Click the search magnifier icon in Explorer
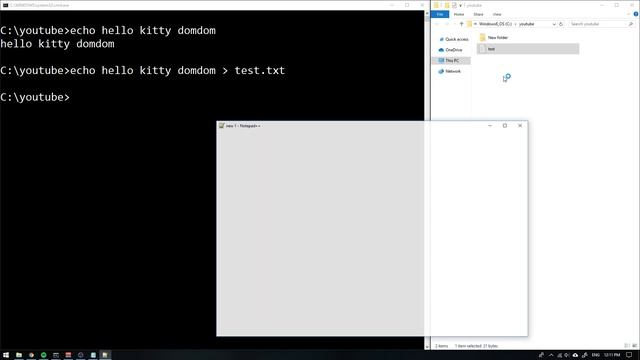The image size is (640, 360). tap(631, 24)
